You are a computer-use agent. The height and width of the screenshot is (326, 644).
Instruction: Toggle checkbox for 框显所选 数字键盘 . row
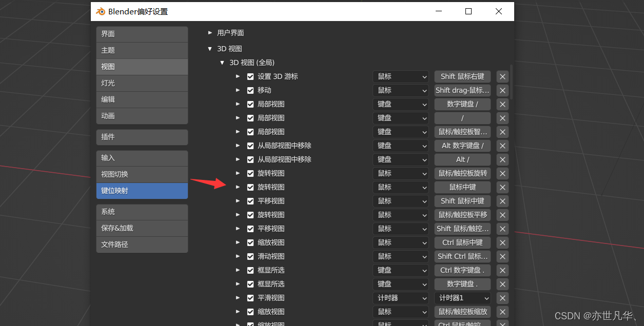[250, 284]
